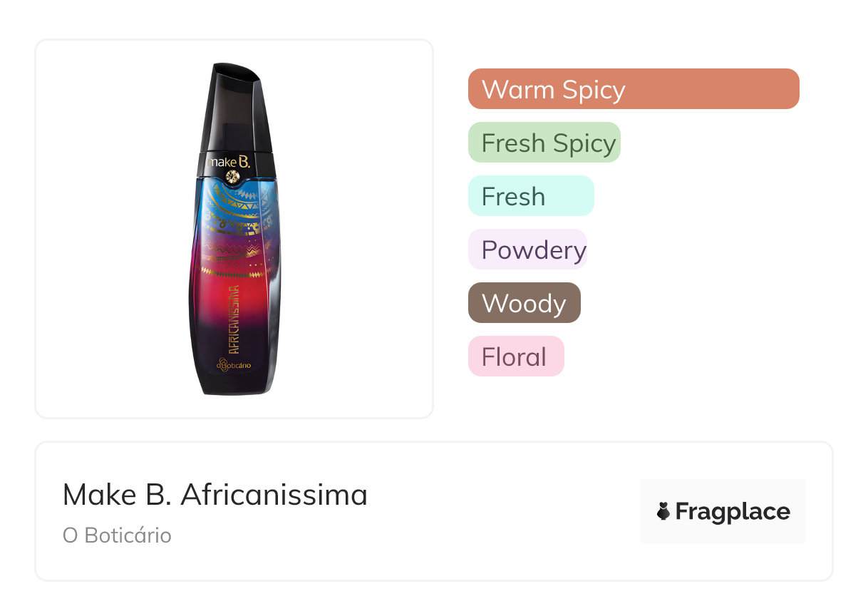Click the Fragplace flower logo icon
This screenshot has height=616, width=868.
click(663, 511)
